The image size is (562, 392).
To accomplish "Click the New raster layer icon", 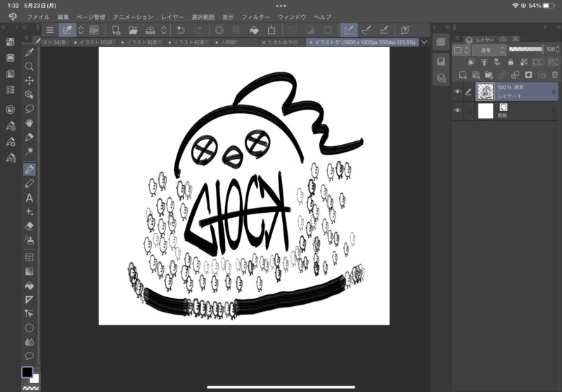I will pyautogui.click(x=463, y=75).
